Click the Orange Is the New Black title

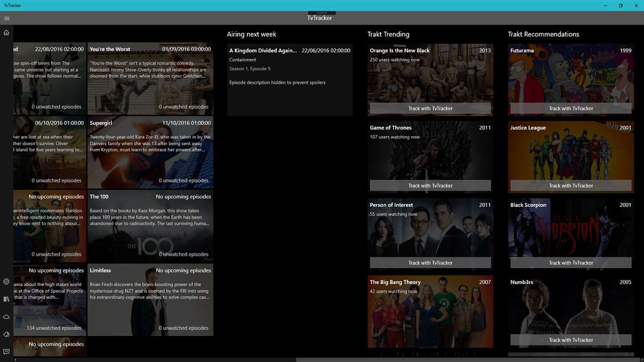(x=399, y=51)
